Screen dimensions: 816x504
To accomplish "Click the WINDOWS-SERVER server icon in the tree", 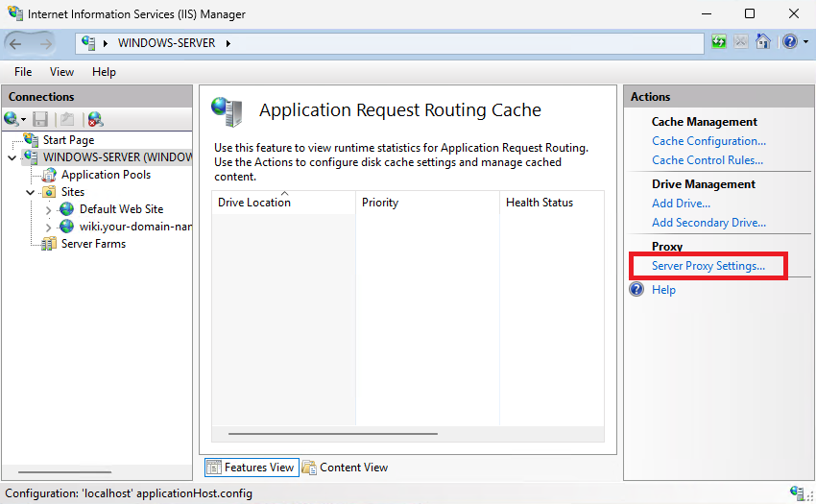I will pyautogui.click(x=31, y=156).
